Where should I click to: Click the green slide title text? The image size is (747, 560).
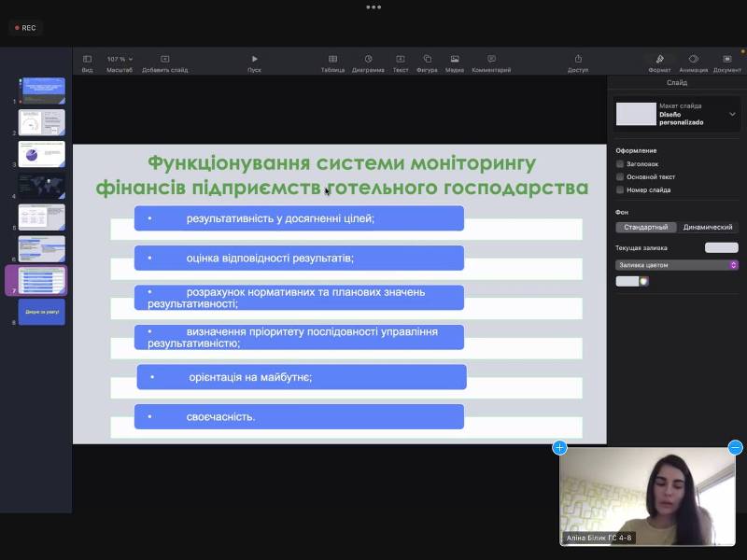click(342, 175)
